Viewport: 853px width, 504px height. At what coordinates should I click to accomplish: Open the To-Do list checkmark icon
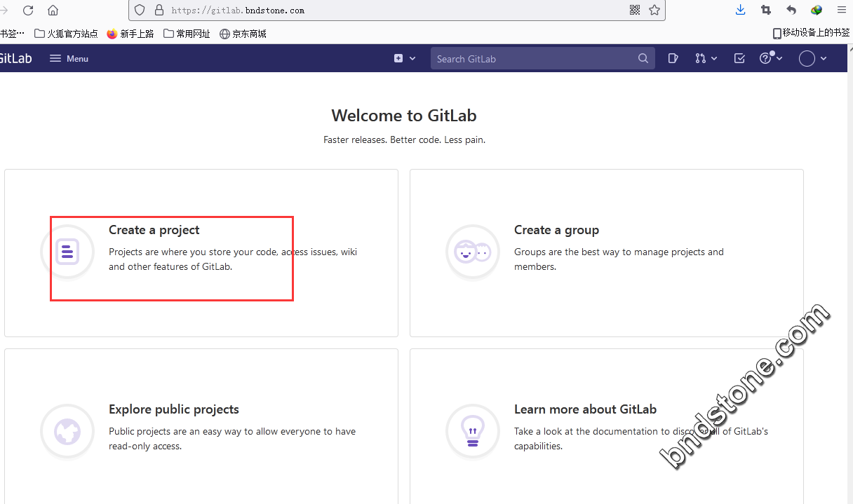[x=739, y=59]
